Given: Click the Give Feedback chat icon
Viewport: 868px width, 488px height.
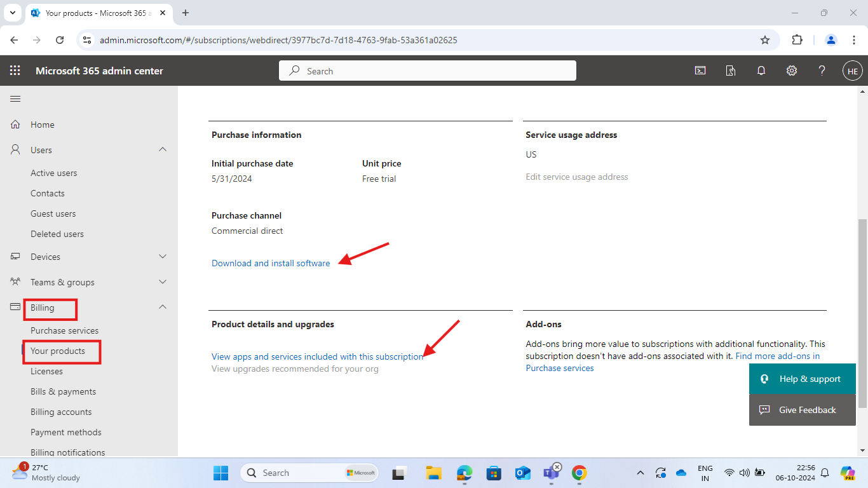Looking at the screenshot, I should 764,410.
